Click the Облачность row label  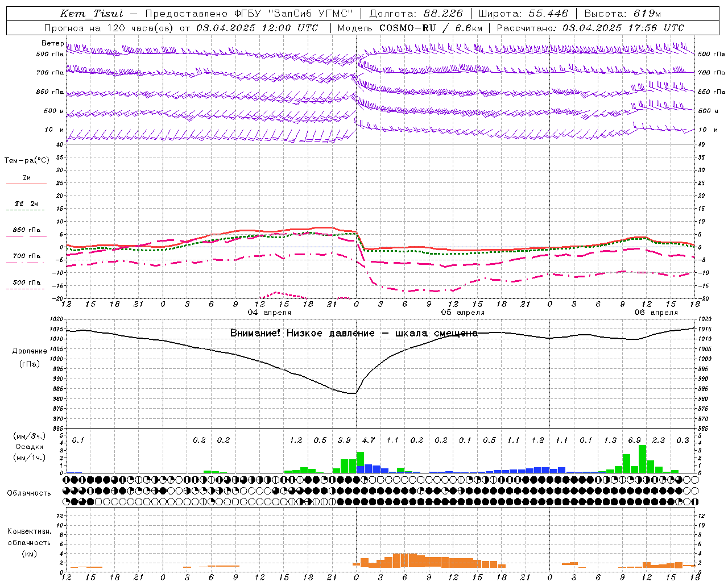pyautogui.click(x=29, y=493)
